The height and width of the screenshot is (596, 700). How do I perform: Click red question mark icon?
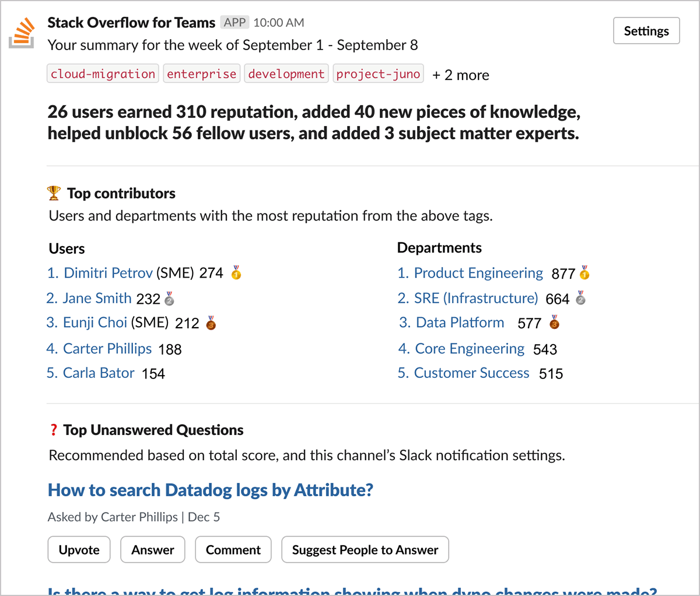[54, 430]
